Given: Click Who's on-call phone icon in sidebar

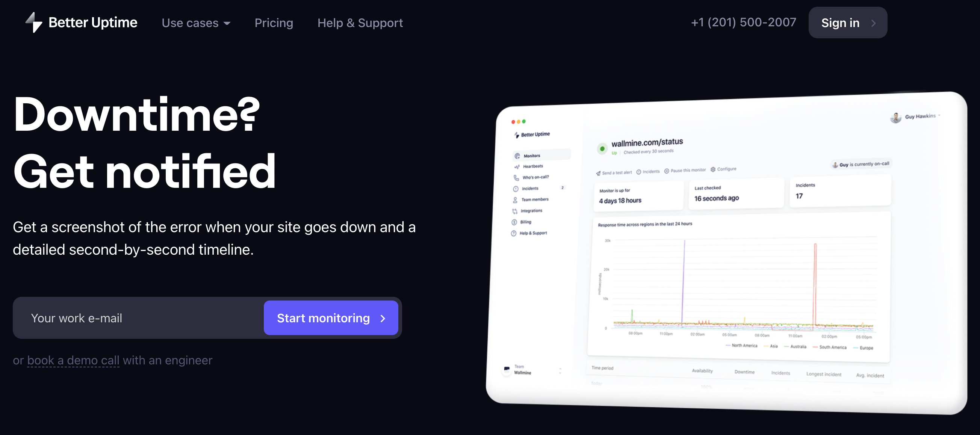Looking at the screenshot, I should [x=516, y=178].
